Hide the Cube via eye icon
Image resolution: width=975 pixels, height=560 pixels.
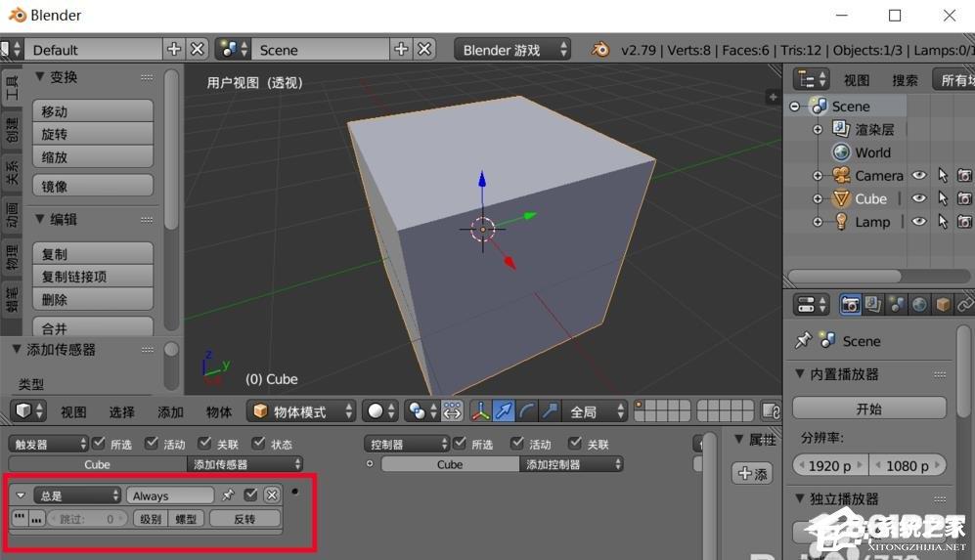(x=919, y=198)
